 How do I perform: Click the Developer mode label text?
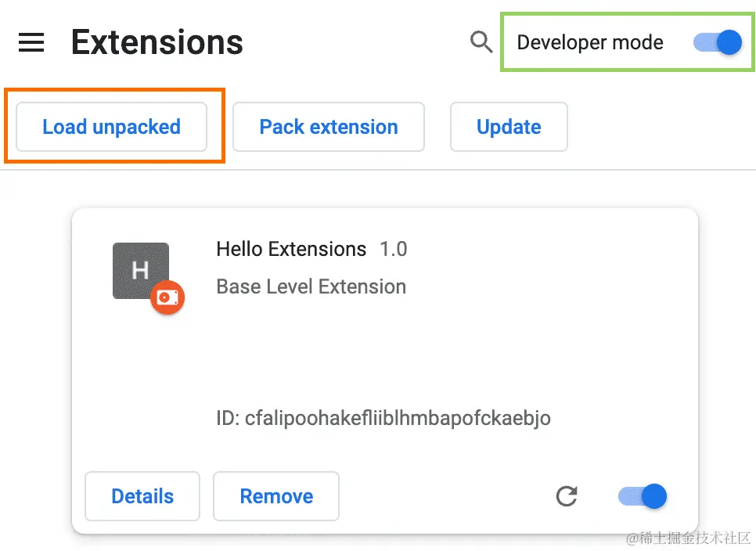point(590,42)
